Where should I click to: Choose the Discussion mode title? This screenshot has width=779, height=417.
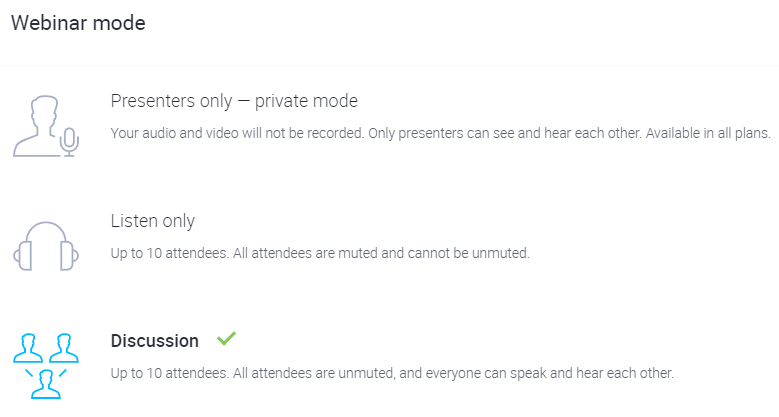[155, 341]
